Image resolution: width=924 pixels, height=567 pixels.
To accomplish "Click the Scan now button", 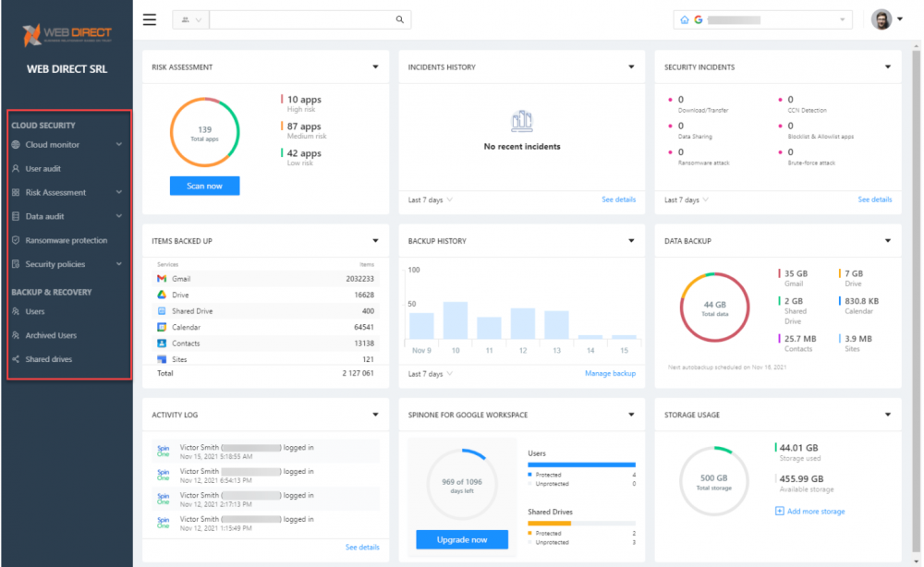I will tap(204, 186).
